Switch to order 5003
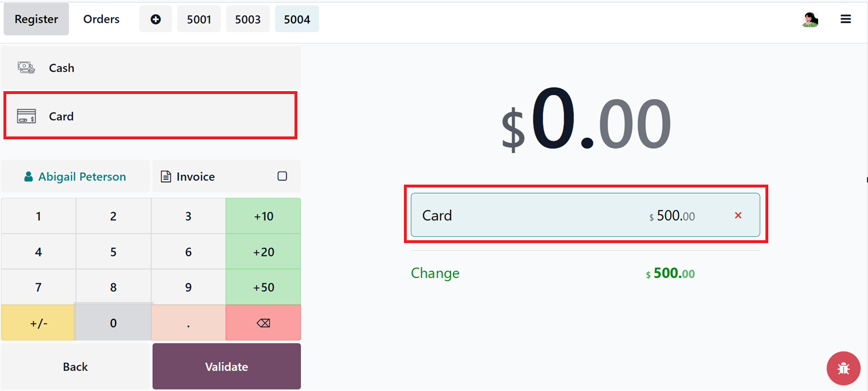 click(x=248, y=19)
